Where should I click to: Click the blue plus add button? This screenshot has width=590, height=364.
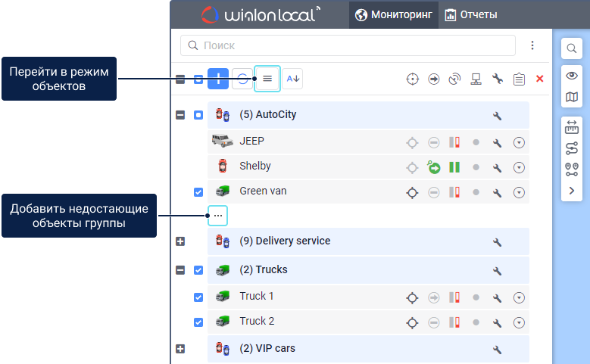click(x=218, y=79)
